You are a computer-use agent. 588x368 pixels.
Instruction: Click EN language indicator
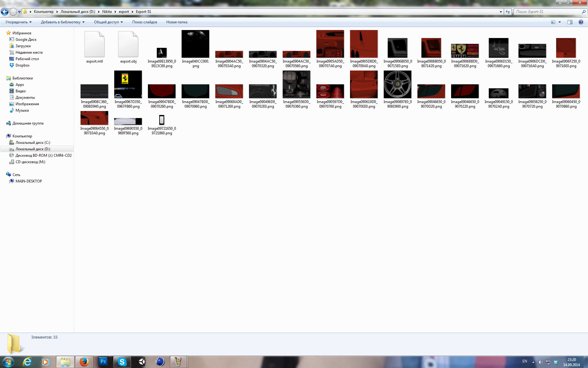tap(525, 361)
